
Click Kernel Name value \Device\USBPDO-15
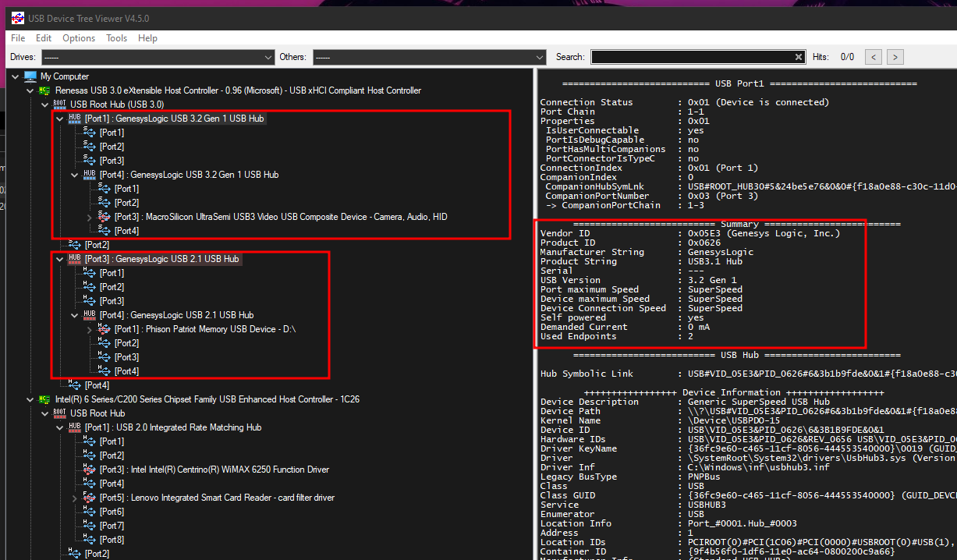(735, 420)
